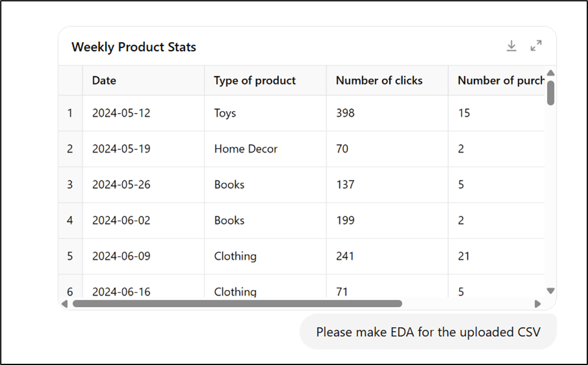
Task: Download the Weekly Product Stats table
Action: point(512,46)
